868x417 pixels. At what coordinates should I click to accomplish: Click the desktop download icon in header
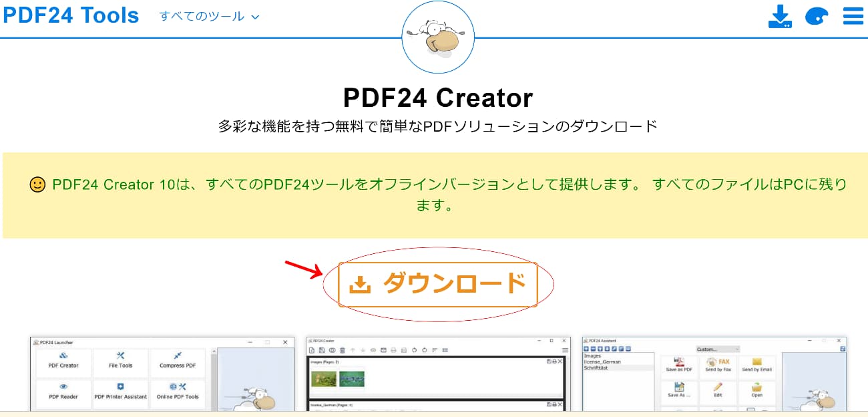click(780, 16)
